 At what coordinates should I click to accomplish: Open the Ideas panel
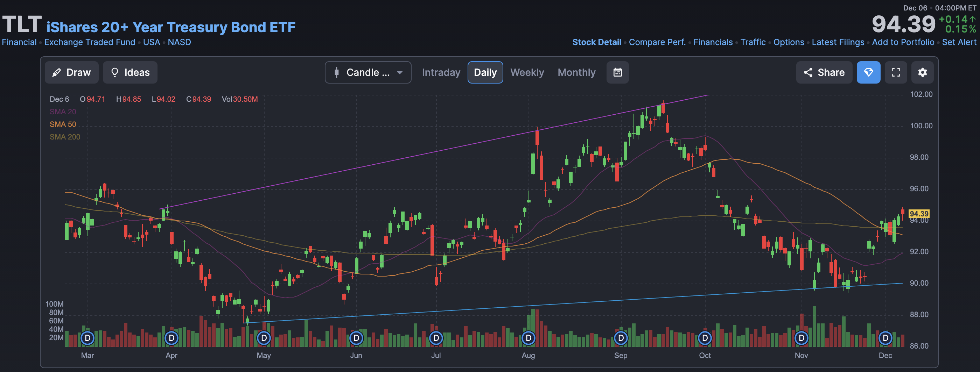click(x=130, y=72)
